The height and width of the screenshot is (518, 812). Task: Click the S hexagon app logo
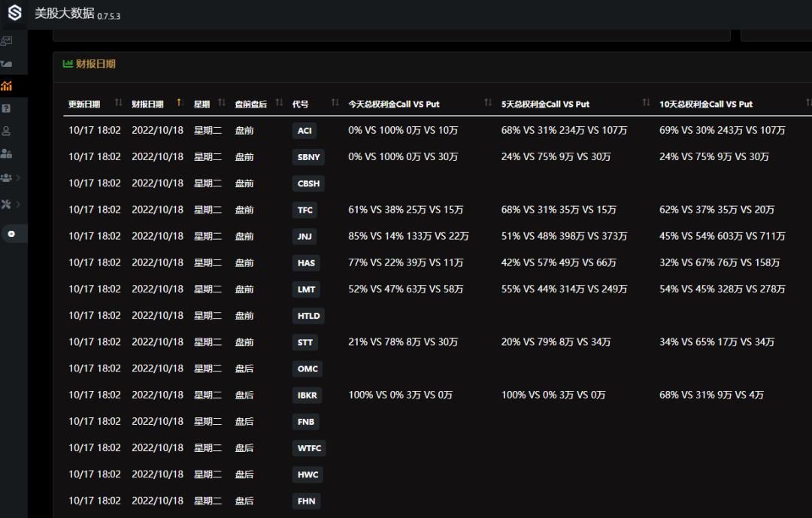15,13
